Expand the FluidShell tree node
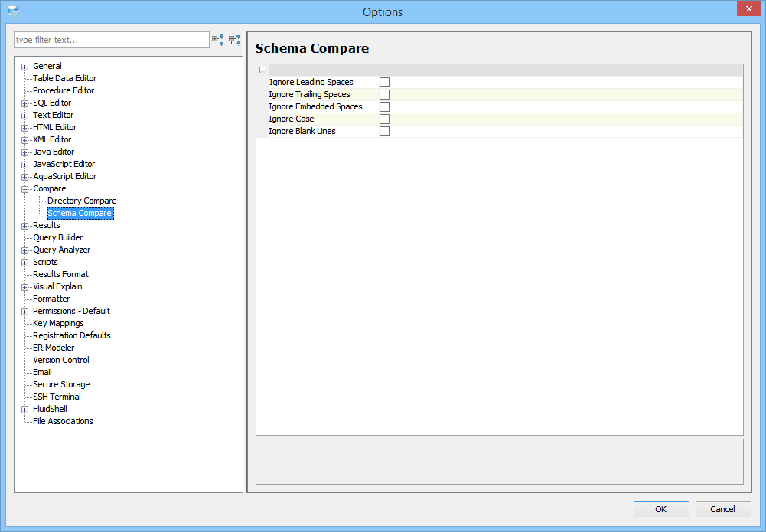The width and height of the screenshot is (766, 532). coord(25,410)
